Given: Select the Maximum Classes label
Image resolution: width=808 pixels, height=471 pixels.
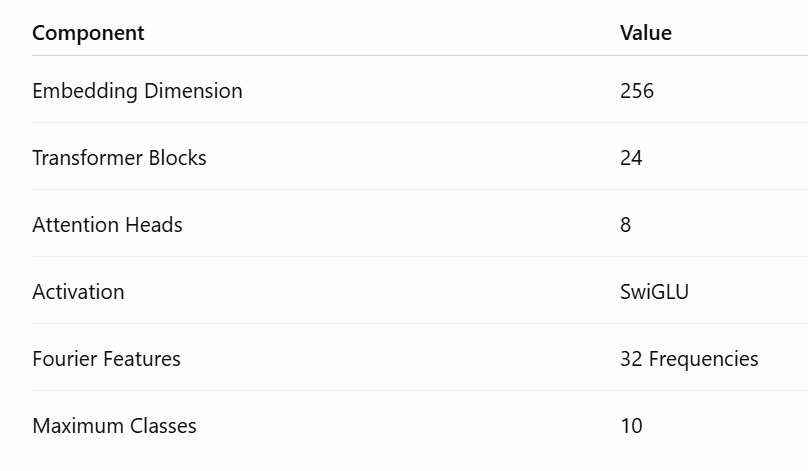Looking at the screenshot, I should (x=114, y=426).
